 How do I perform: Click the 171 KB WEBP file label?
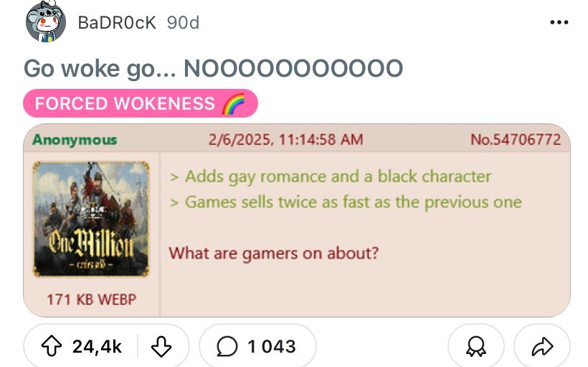[91, 300]
